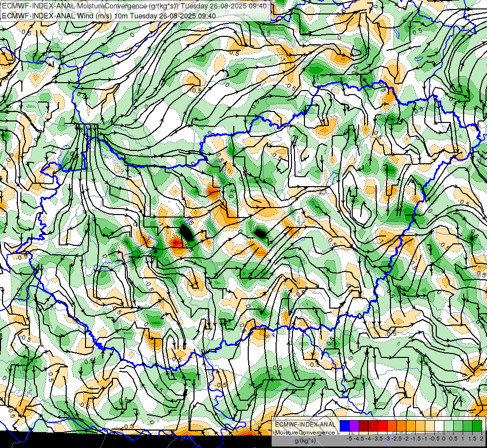Click the '-4.5' legend tick label
This screenshot has width=487, height=448.
coord(359,439)
